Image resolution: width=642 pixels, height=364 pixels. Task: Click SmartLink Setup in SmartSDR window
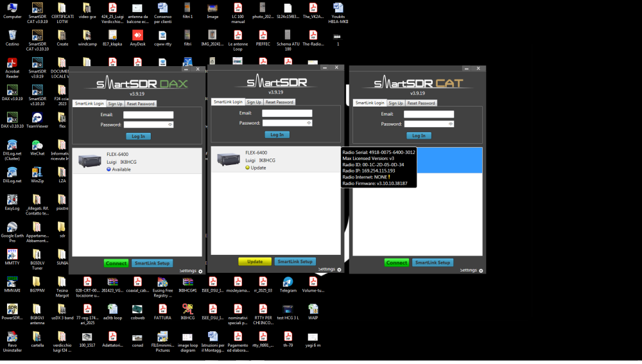point(295,261)
